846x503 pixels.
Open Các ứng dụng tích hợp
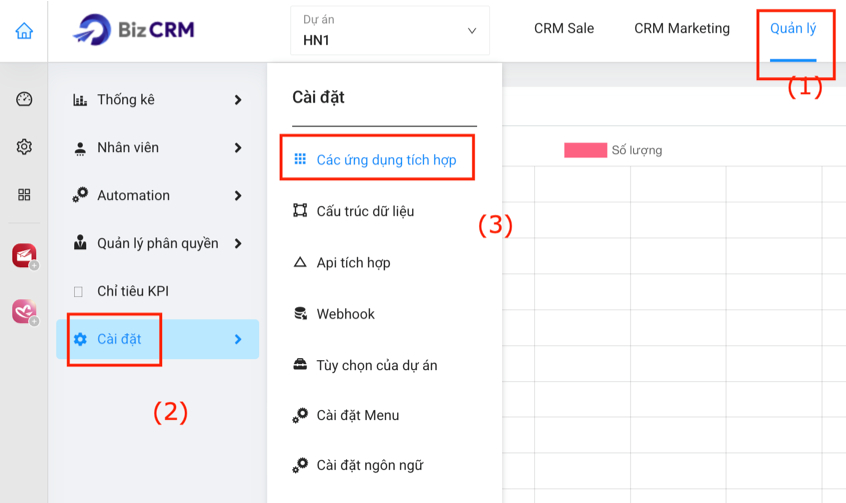point(386,160)
